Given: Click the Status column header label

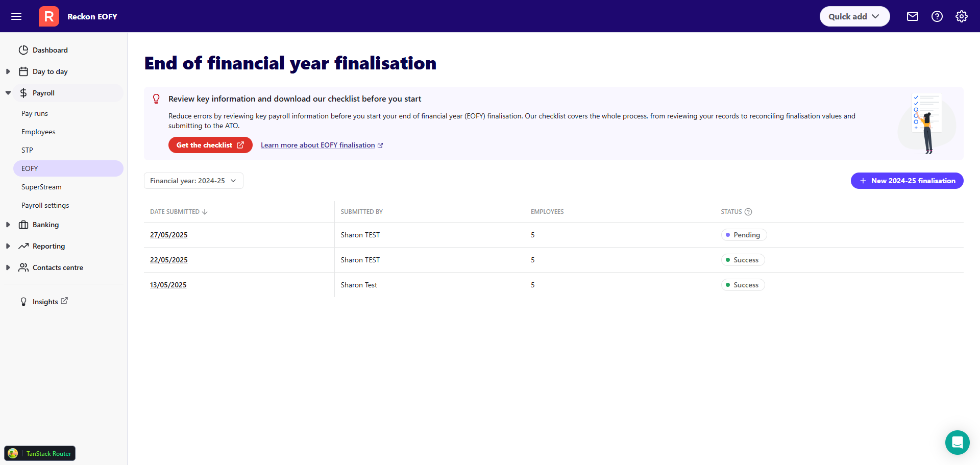Looking at the screenshot, I should click(731, 212).
